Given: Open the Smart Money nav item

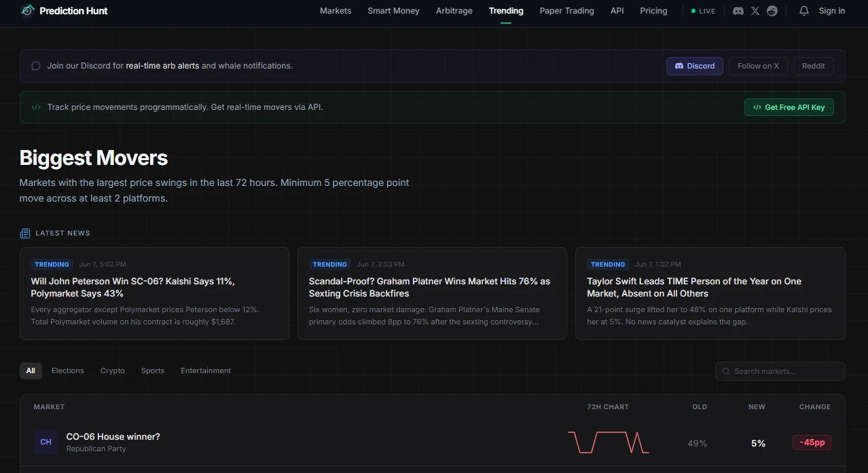Looking at the screenshot, I should [x=393, y=11].
